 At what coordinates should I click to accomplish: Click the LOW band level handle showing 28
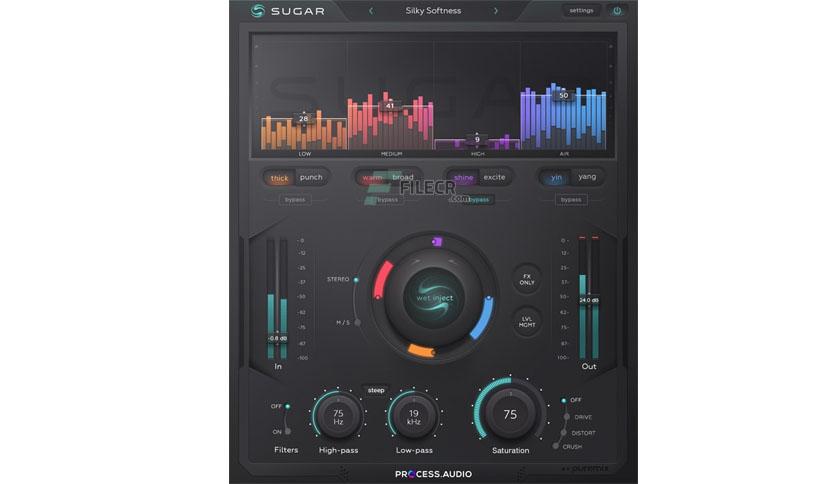pos(303,118)
